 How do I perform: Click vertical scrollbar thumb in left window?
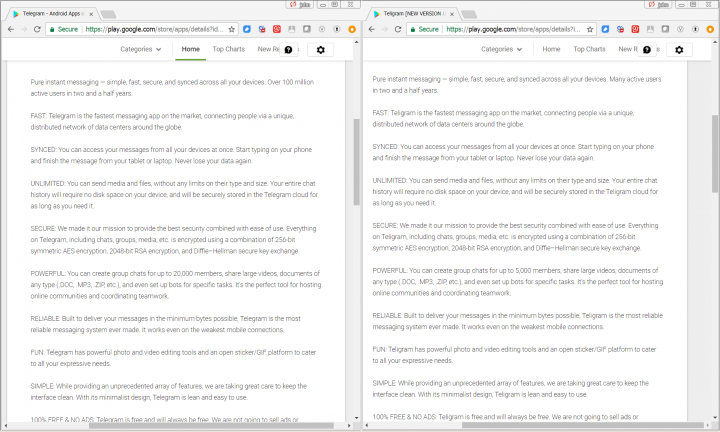click(356, 162)
